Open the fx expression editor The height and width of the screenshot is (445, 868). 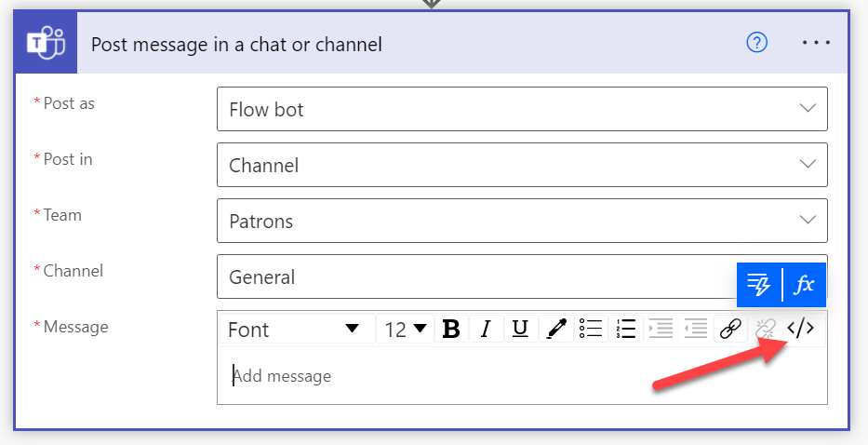tap(804, 285)
